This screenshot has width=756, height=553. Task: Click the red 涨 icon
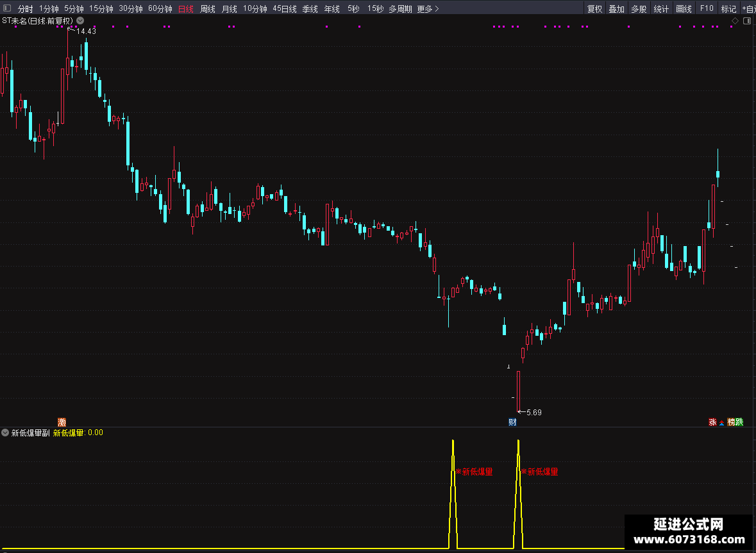712,422
